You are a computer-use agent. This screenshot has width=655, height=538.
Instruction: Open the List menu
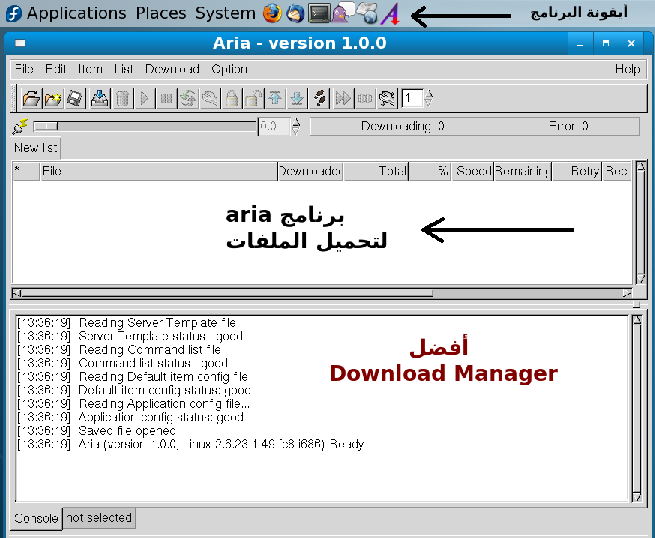[x=124, y=69]
